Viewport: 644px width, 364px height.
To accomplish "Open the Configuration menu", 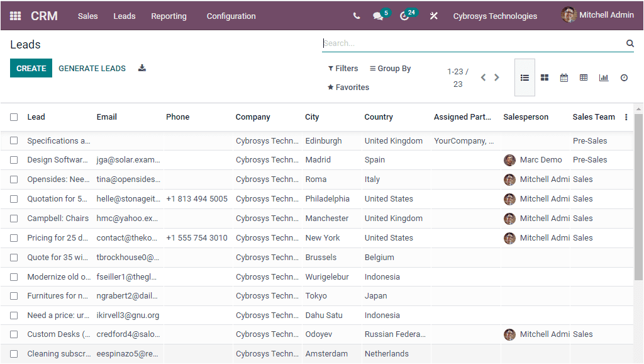I will [231, 16].
